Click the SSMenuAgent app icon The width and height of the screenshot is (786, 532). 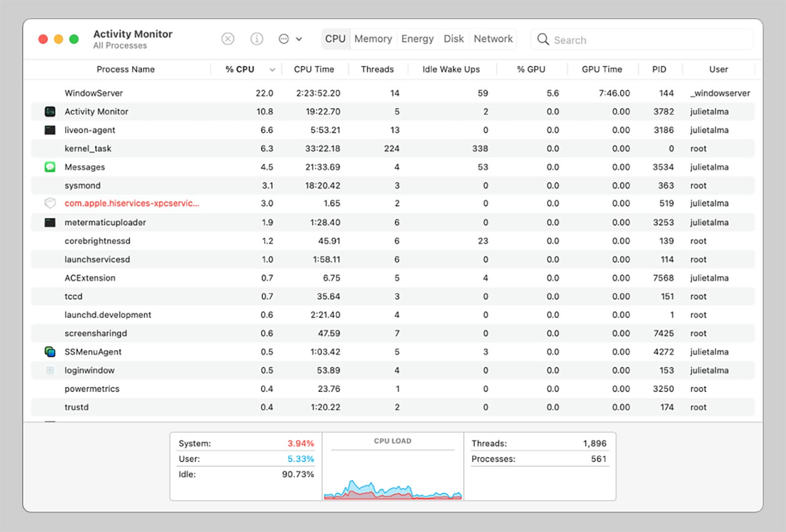pos(50,352)
